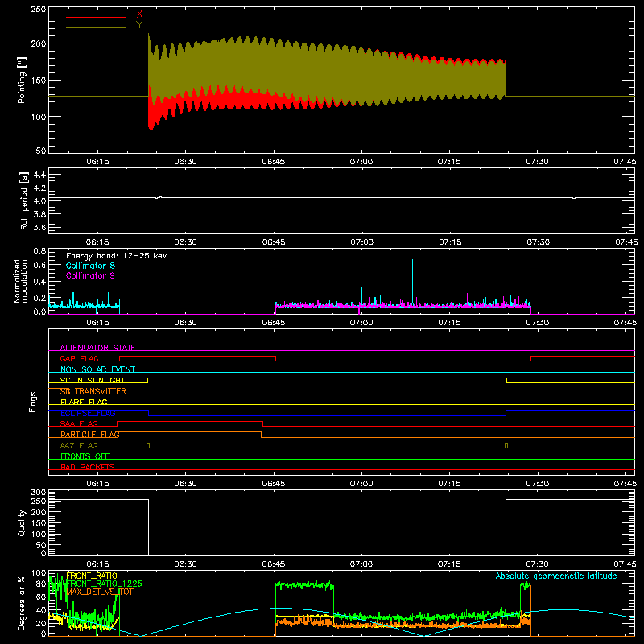Click the 'MAX_DET_VS_TOT' legend entry
Viewport: 644px width, 644px height.
pyautogui.click(x=100, y=592)
